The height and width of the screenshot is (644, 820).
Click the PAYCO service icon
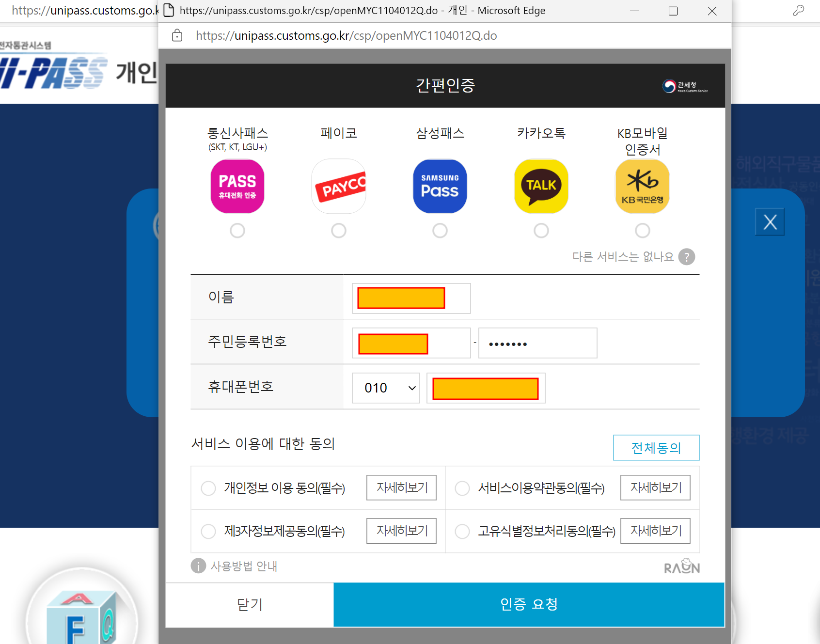point(339,186)
